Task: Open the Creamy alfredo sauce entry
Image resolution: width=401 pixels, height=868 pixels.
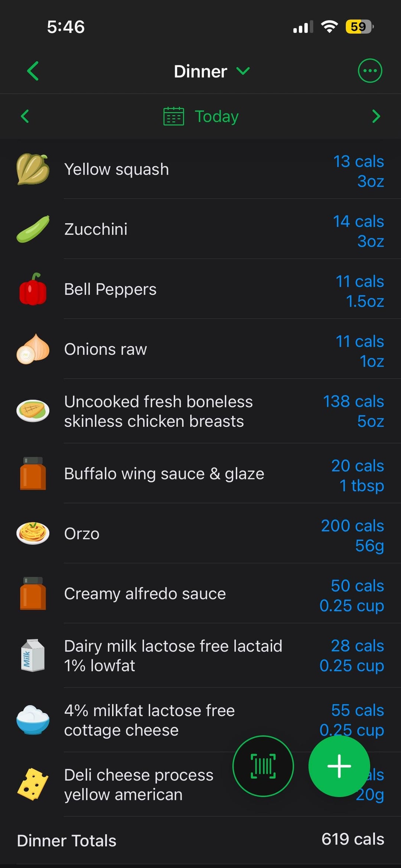Action: [x=145, y=594]
